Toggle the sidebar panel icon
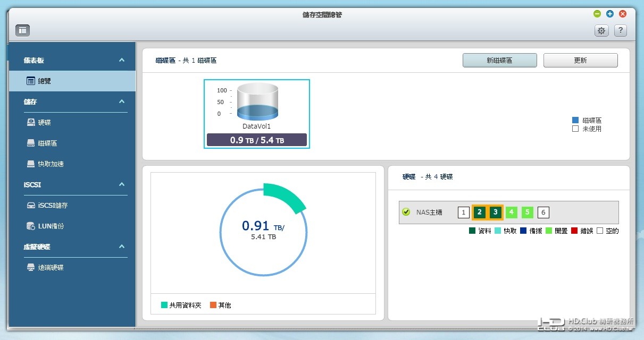 pos(22,30)
